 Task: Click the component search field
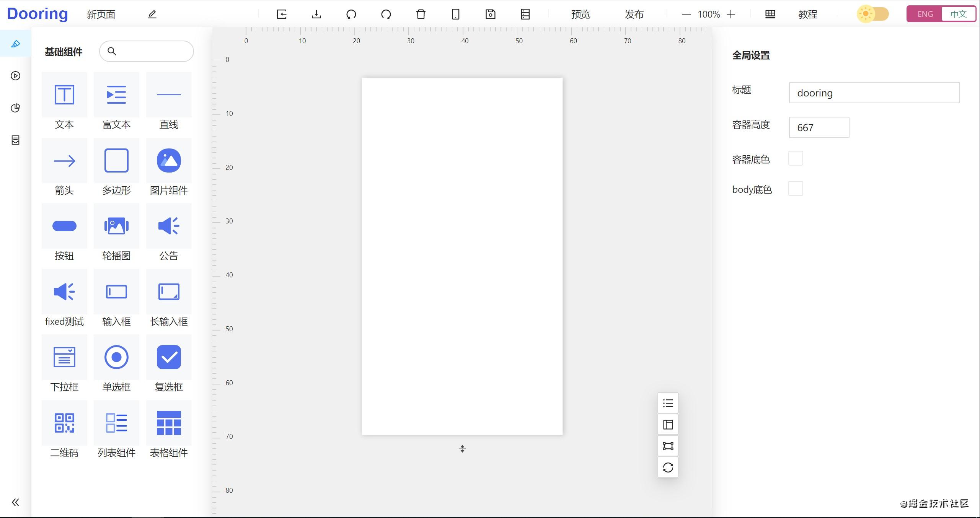pyautogui.click(x=147, y=51)
